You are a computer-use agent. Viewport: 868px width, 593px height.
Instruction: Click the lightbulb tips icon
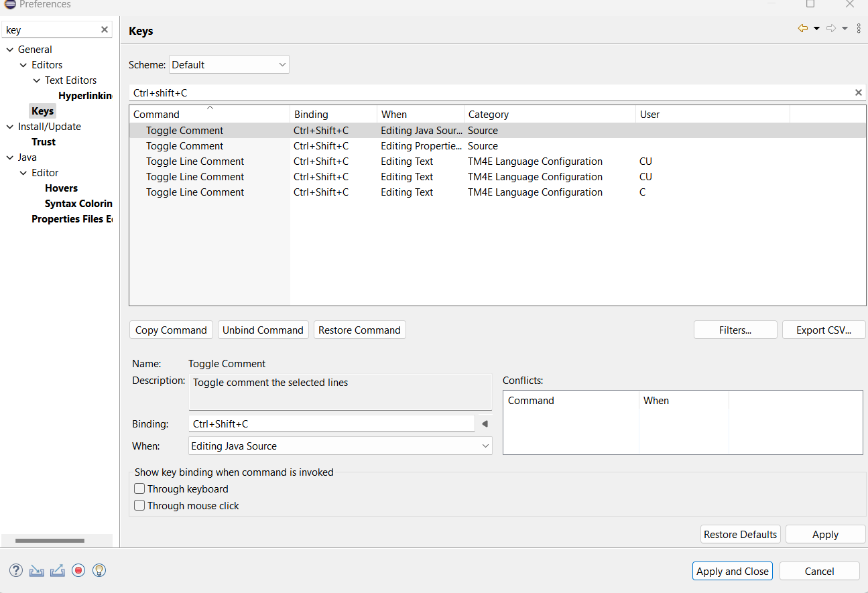99,570
